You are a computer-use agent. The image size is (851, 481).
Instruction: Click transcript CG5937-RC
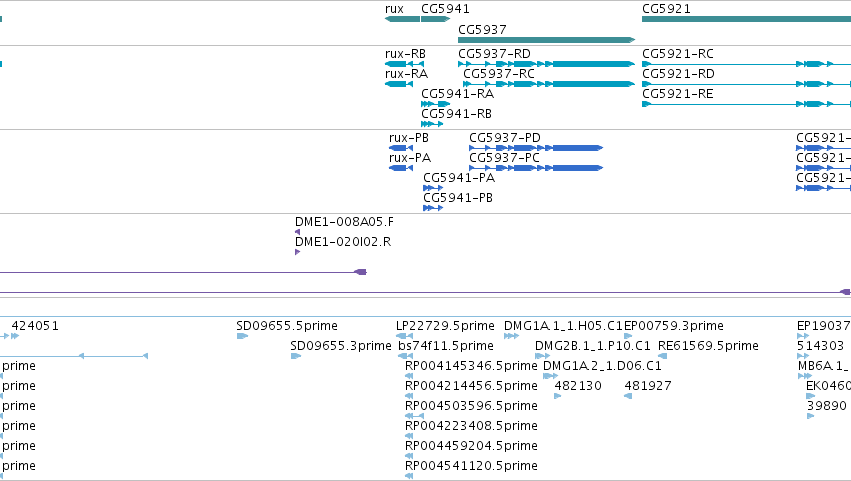[498, 74]
